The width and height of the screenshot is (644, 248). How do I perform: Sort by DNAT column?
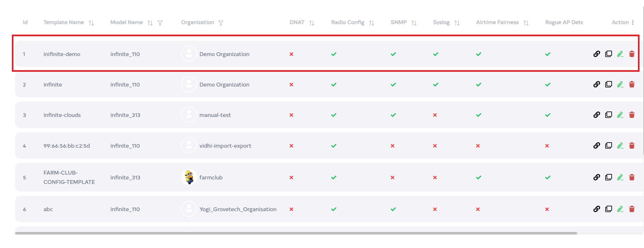(312, 23)
